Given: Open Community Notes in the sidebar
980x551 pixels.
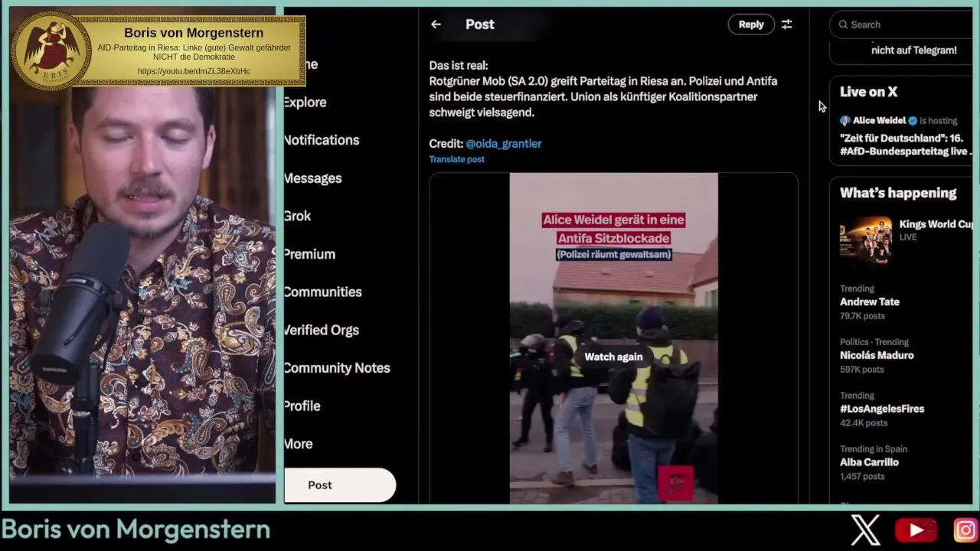Looking at the screenshot, I should click(337, 368).
